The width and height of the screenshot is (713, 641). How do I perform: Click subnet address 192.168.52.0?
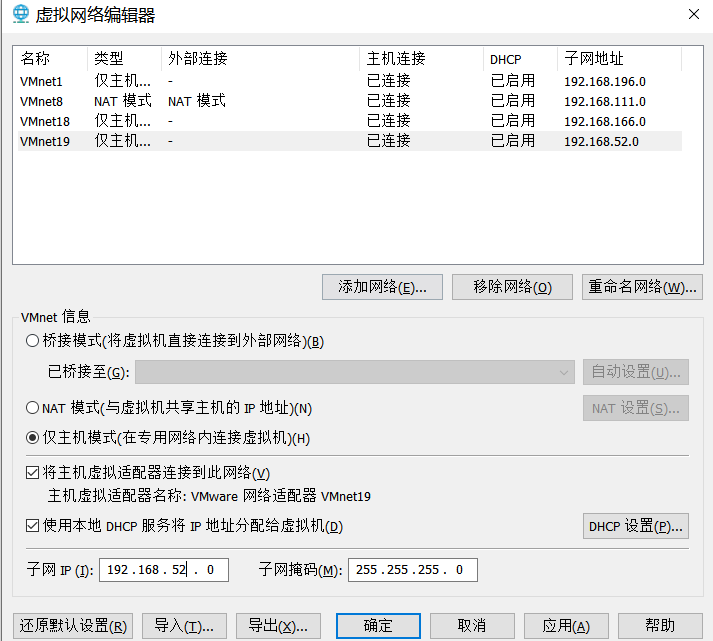(x=601, y=142)
